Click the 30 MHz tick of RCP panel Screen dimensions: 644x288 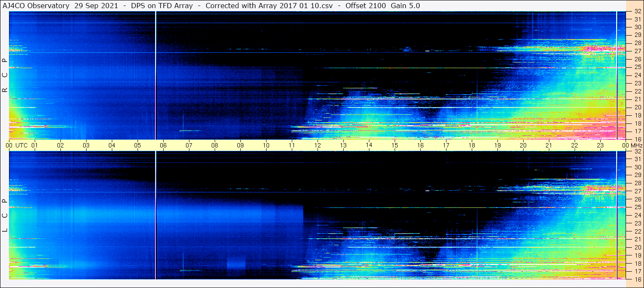(x=637, y=27)
